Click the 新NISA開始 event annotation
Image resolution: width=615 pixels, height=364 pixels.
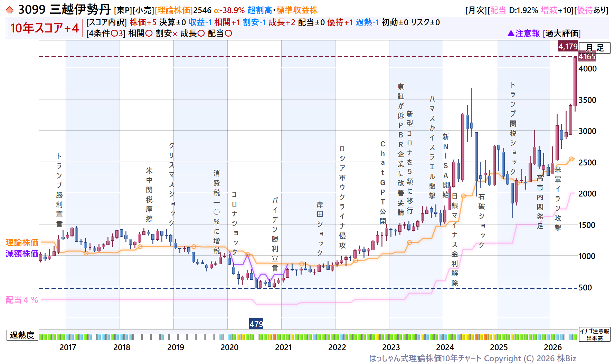tap(446, 166)
